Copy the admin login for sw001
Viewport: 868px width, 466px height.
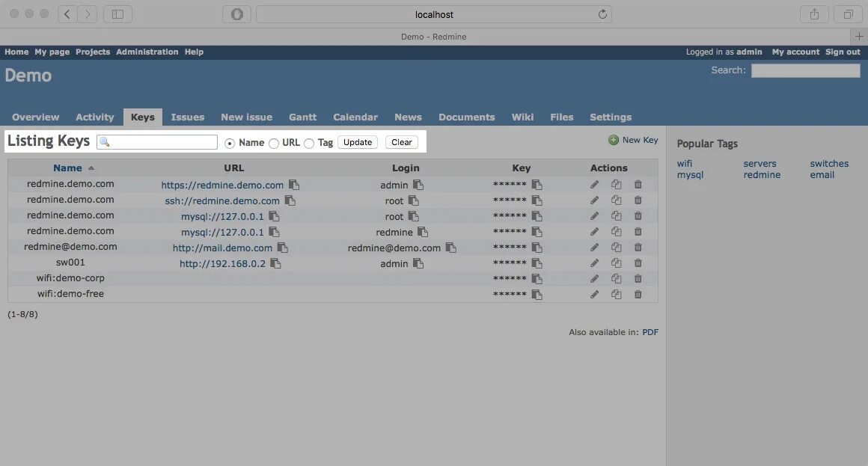pos(418,263)
